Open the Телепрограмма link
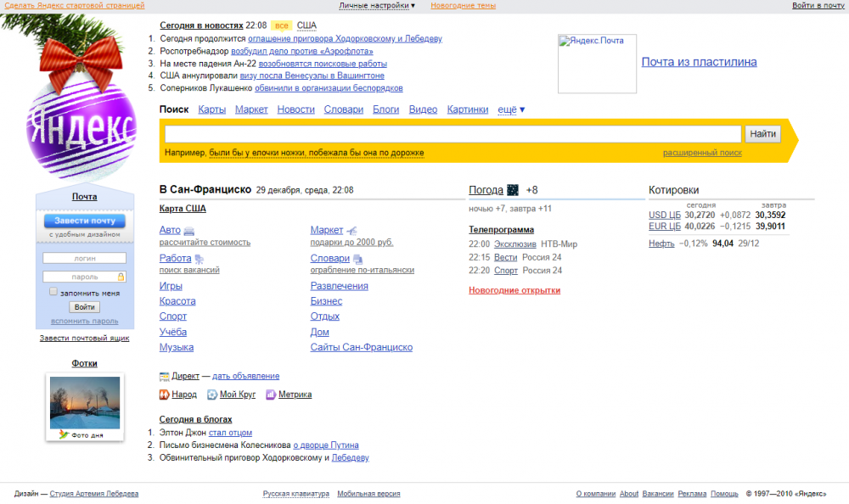The image size is (849, 504). coord(502,230)
